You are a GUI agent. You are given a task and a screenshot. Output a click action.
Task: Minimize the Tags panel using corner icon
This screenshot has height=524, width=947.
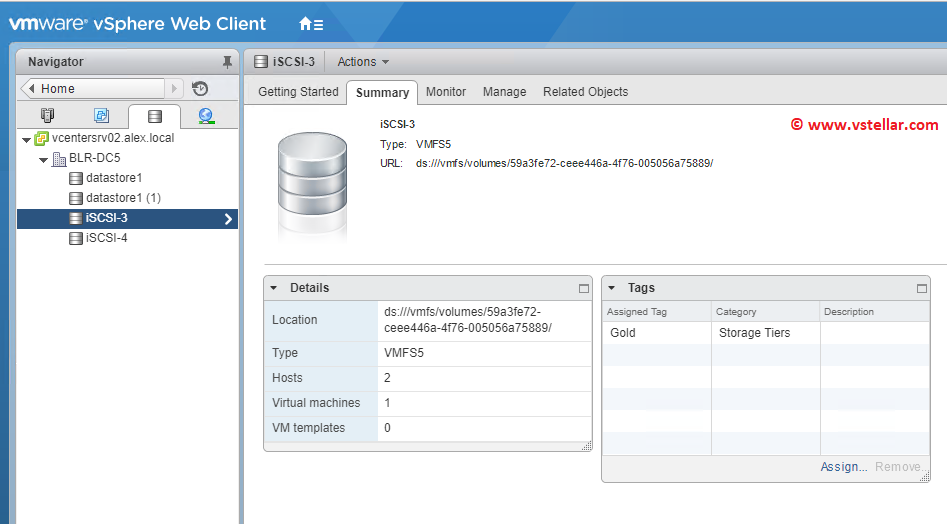click(x=922, y=288)
